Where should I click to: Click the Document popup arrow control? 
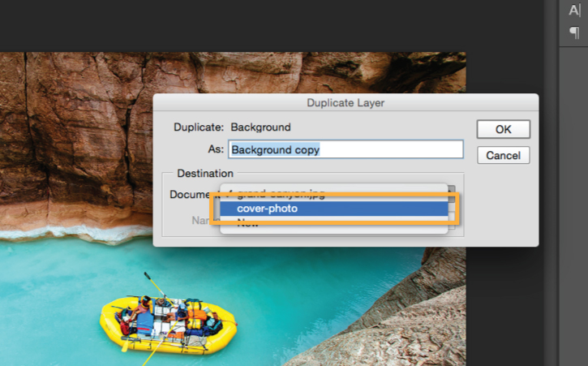(x=452, y=194)
